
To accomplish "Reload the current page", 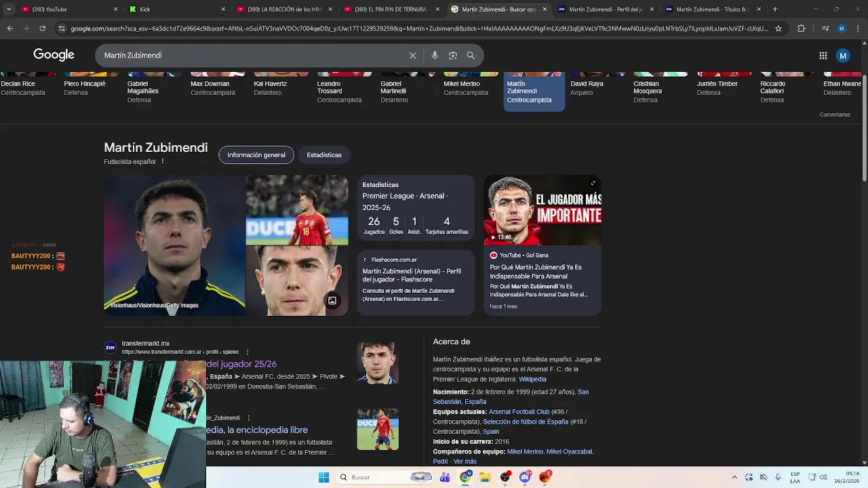I will (42, 28).
